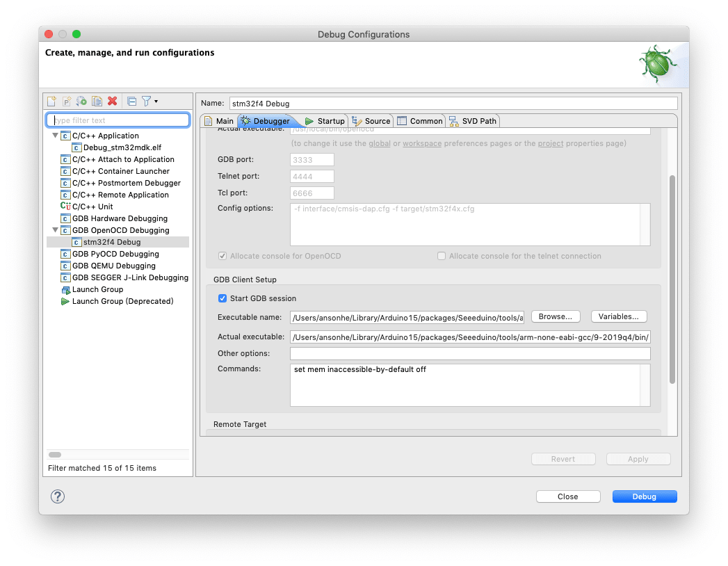This screenshot has height=566, width=728.
Task: Open the project properties link
Action: point(551,143)
